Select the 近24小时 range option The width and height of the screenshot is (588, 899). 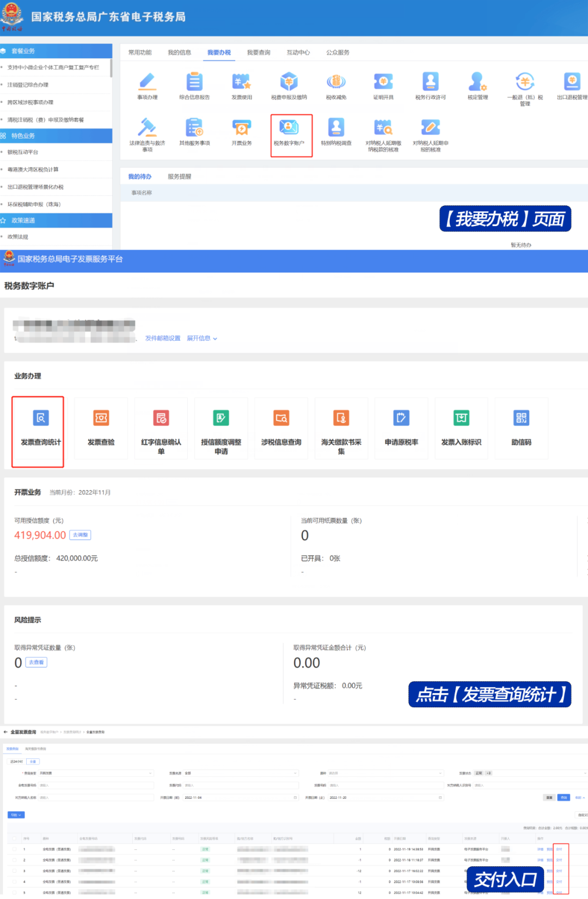click(16, 762)
